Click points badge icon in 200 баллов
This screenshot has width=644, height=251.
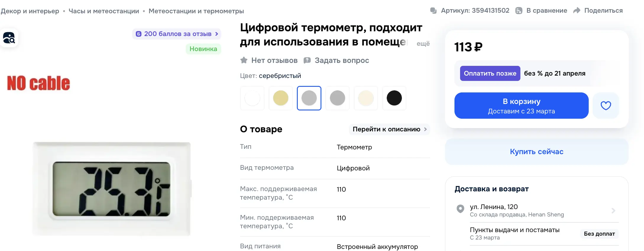coord(138,34)
